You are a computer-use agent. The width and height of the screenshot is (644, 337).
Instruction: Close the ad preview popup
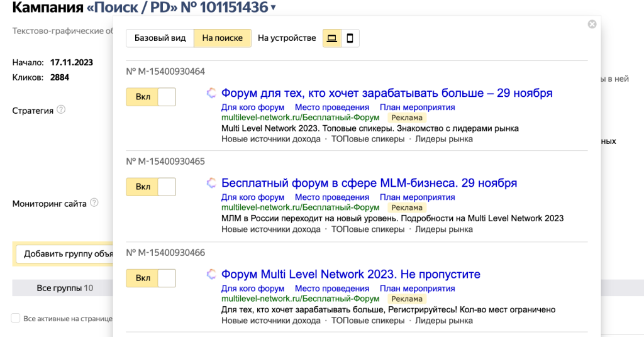[x=592, y=25]
